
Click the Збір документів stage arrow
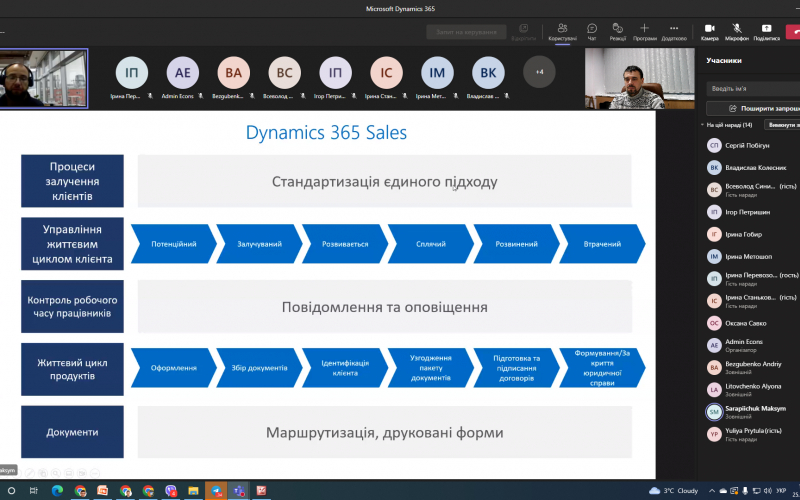259,368
